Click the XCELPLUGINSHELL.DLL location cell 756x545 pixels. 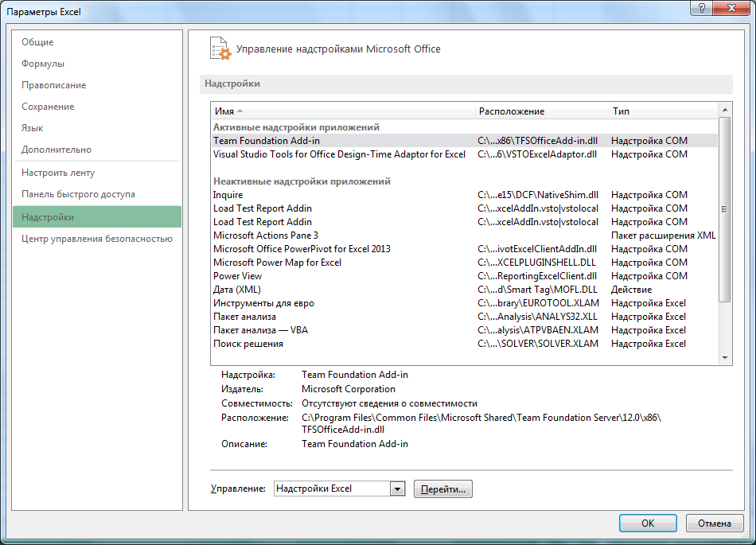pyautogui.click(x=536, y=262)
